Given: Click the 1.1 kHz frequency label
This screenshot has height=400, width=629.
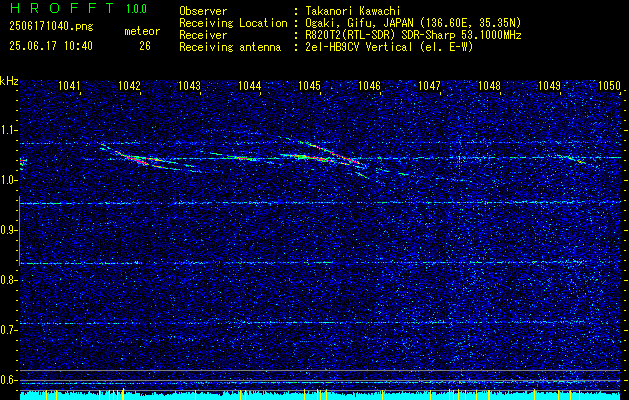Looking at the screenshot, I should (8, 130).
